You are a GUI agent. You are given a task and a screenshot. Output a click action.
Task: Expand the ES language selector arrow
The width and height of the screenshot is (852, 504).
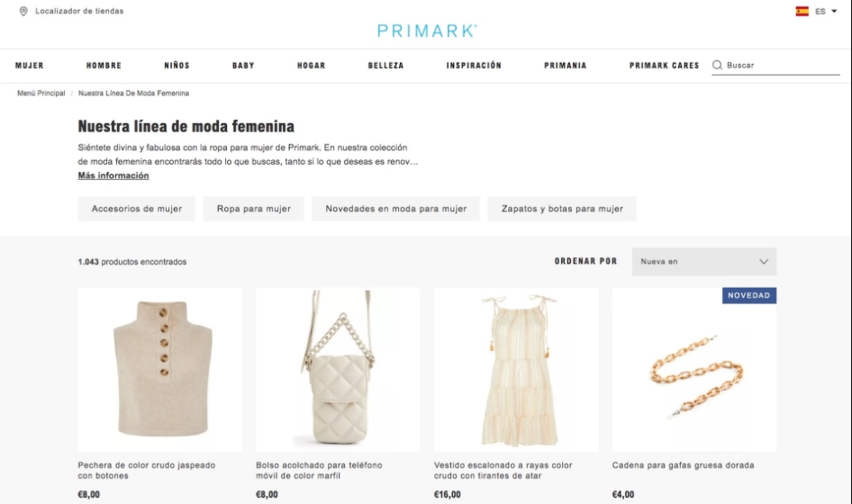point(834,12)
